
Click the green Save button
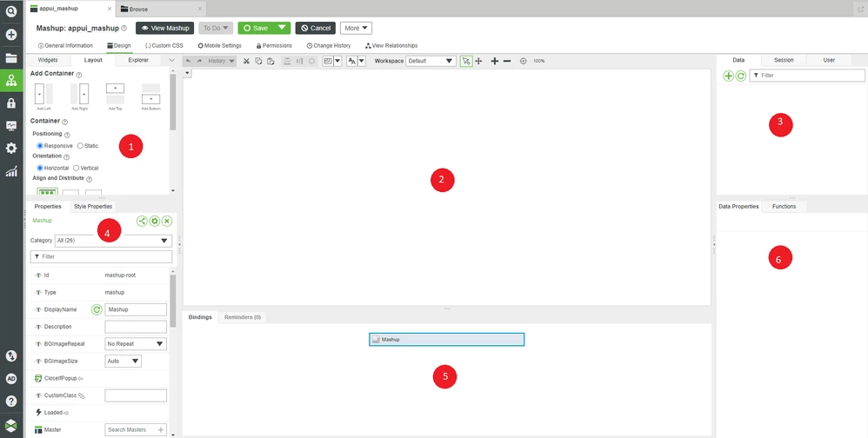(x=257, y=28)
